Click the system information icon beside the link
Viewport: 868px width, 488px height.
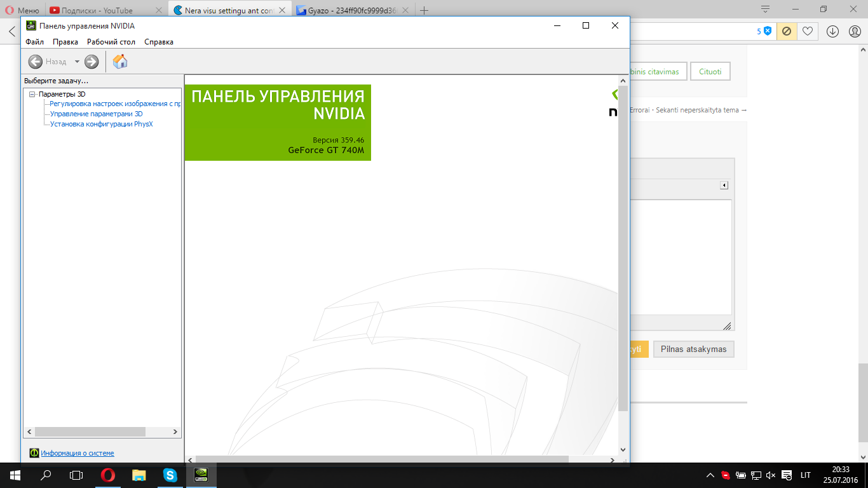pyautogui.click(x=34, y=453)
